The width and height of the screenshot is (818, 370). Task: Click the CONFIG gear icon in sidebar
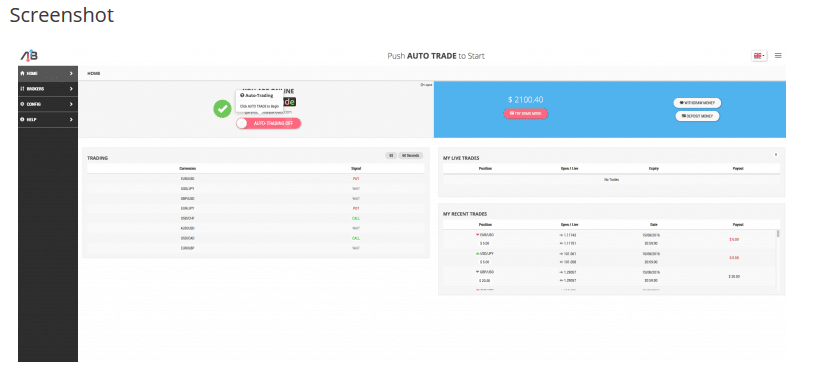point(22,104)
